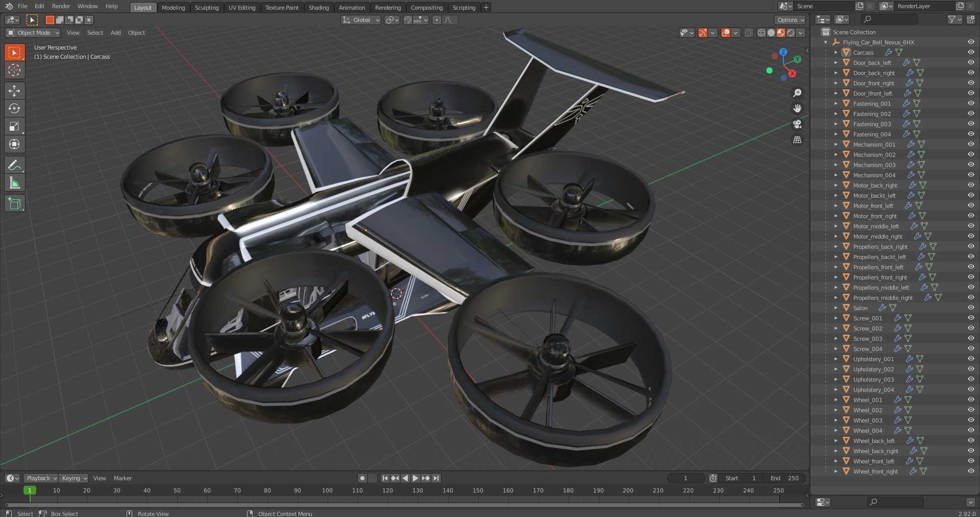Hide Carcass object in outliner

971,52
